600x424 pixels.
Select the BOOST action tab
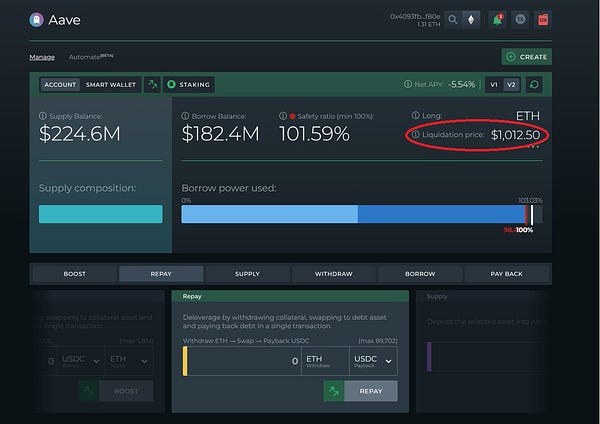[x=75, y=274]
